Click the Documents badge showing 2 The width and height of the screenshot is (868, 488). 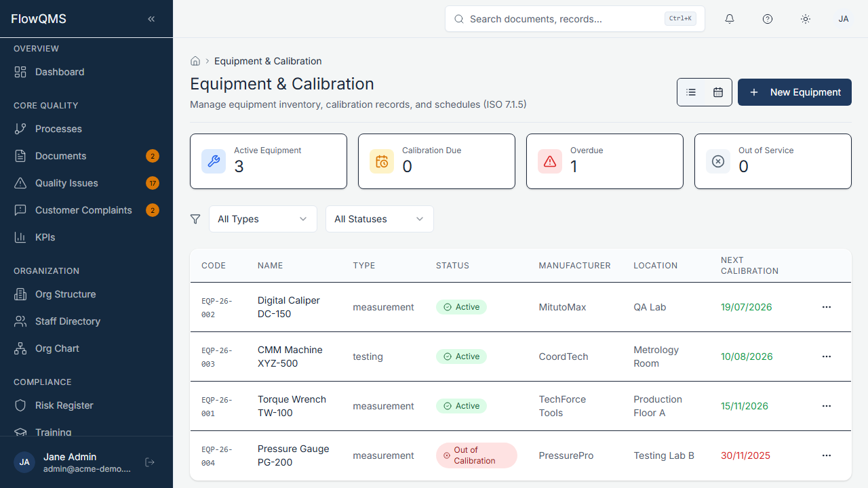[x=152, y=156]
